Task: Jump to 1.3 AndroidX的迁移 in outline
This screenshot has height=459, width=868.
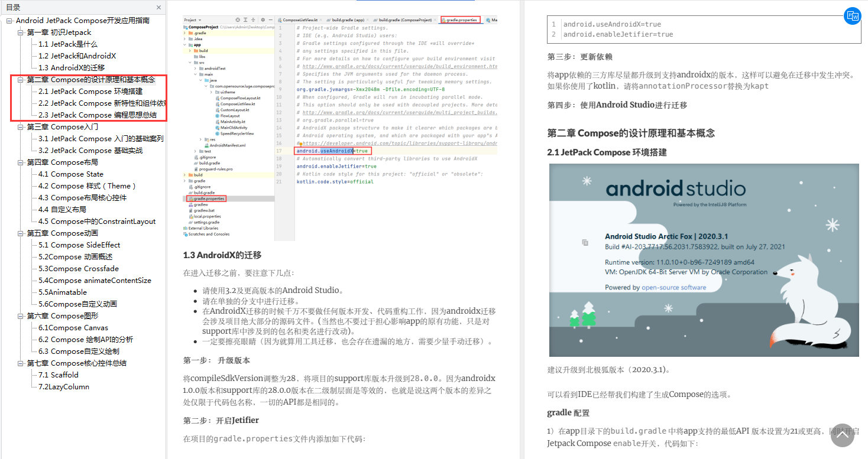Action: pos(72,68)
